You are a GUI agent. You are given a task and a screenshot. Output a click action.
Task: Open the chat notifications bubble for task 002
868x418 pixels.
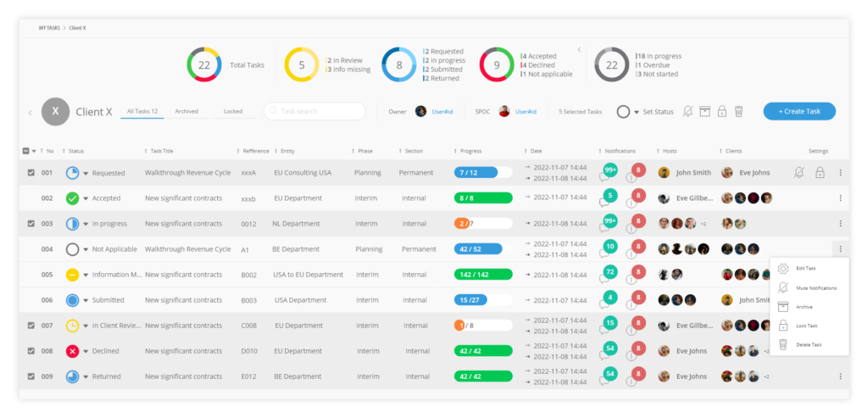click(x=609, y=195)
